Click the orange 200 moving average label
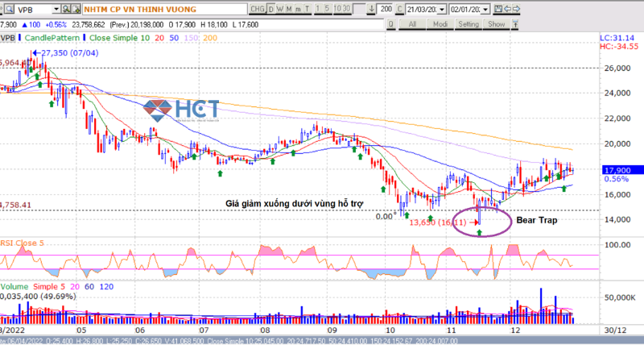 tap(210, 38)
